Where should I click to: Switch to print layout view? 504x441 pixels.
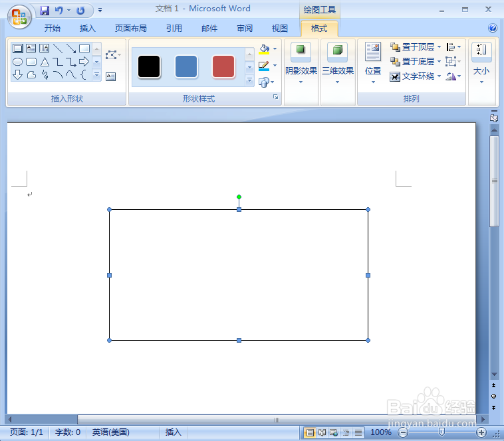(310, 432)
